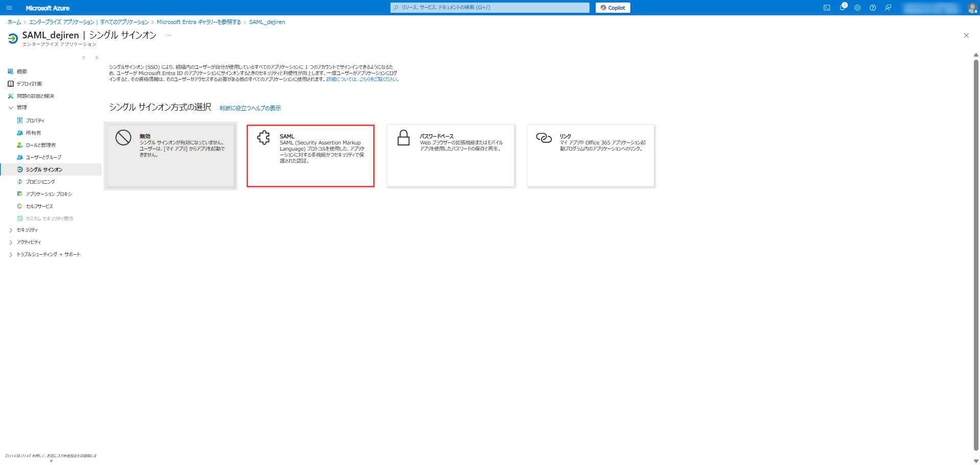Screen dimensions: 980x465
Task: Expand the セキュリティ section
Action: pos(11,230)
